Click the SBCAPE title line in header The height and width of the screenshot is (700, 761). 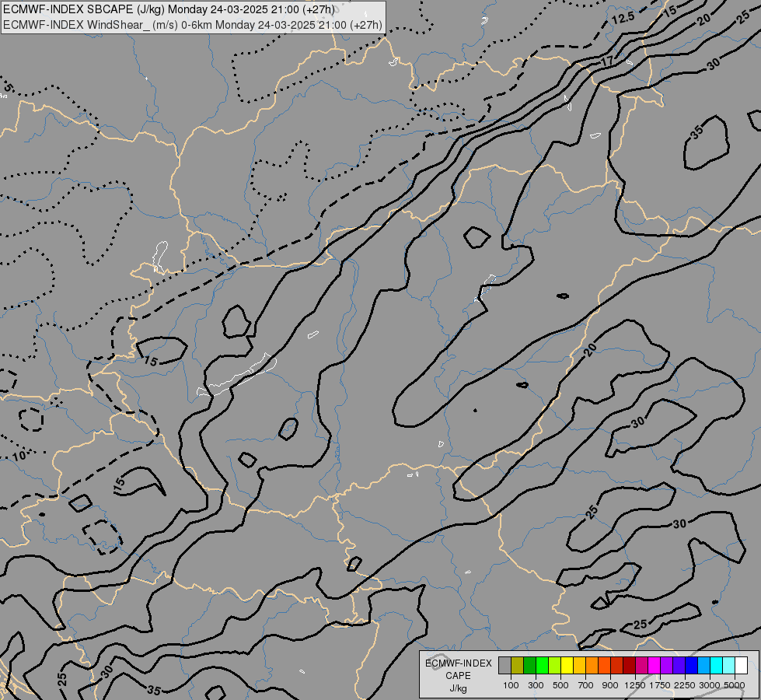[169, 9]
